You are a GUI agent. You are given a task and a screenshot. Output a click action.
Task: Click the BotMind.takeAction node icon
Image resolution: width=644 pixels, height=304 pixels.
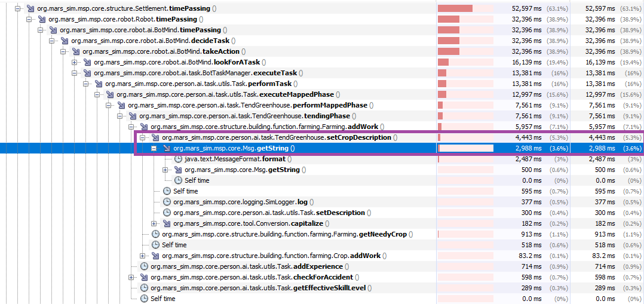click(75, 51)
